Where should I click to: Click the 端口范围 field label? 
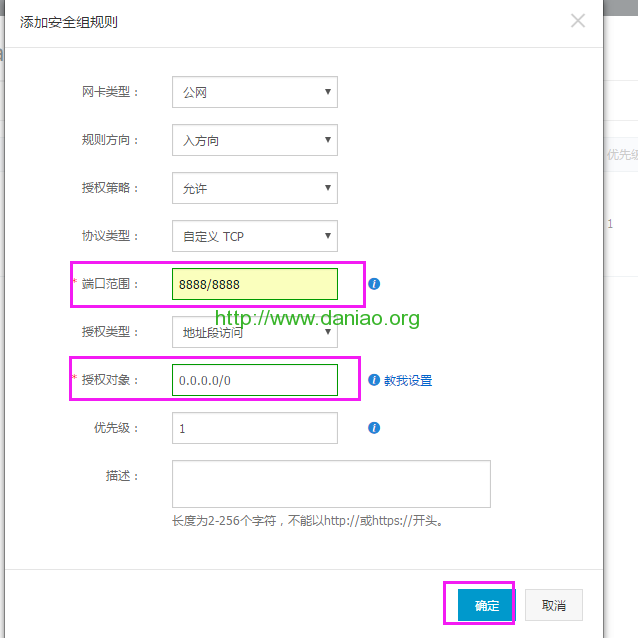tap(110, 284)
